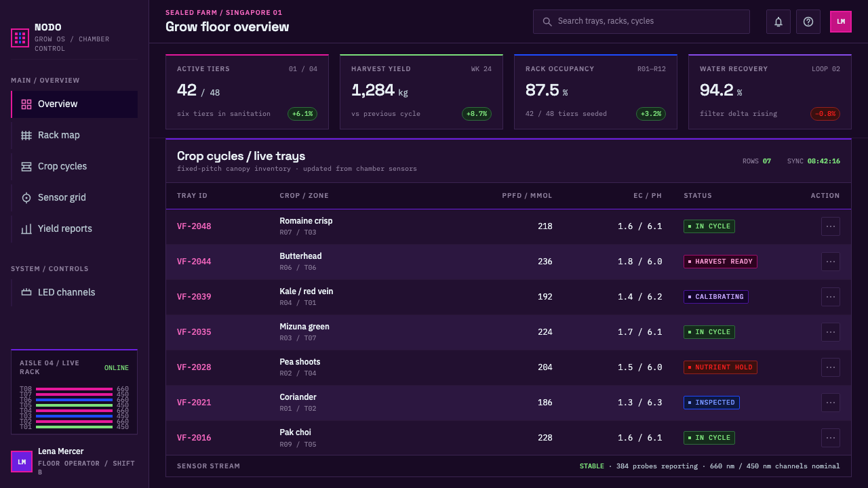Open actions menu for tray VF-2035
The width and height of the screenshot is (868, 488).
[831, 332]
